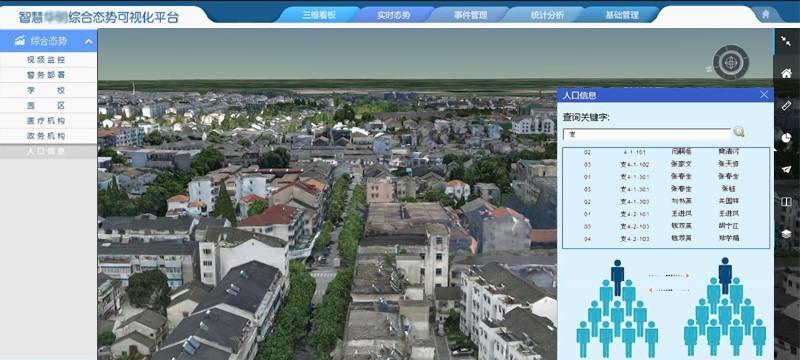Click the 查询关键字 search input field
This screenshot has height=360, width=800.
pyautogui.click(x=647, y=134)
